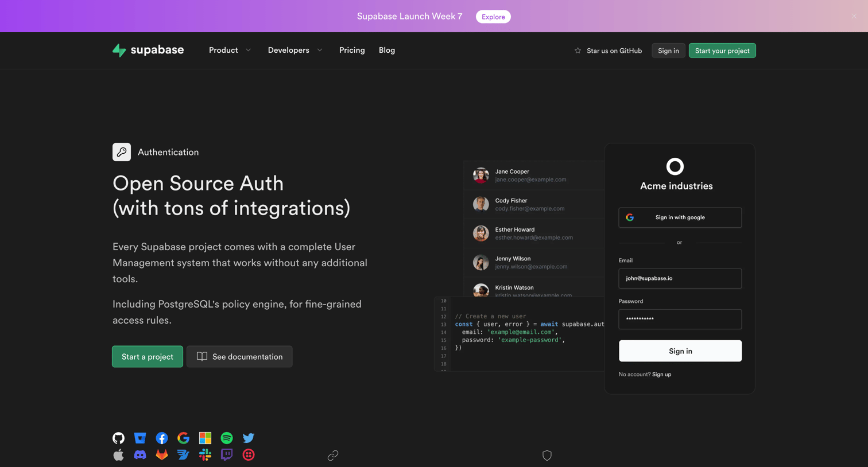The height and width of the screenshot is (467, 868).
Task: Open the Blog page
Action: [x=387, y=50]
